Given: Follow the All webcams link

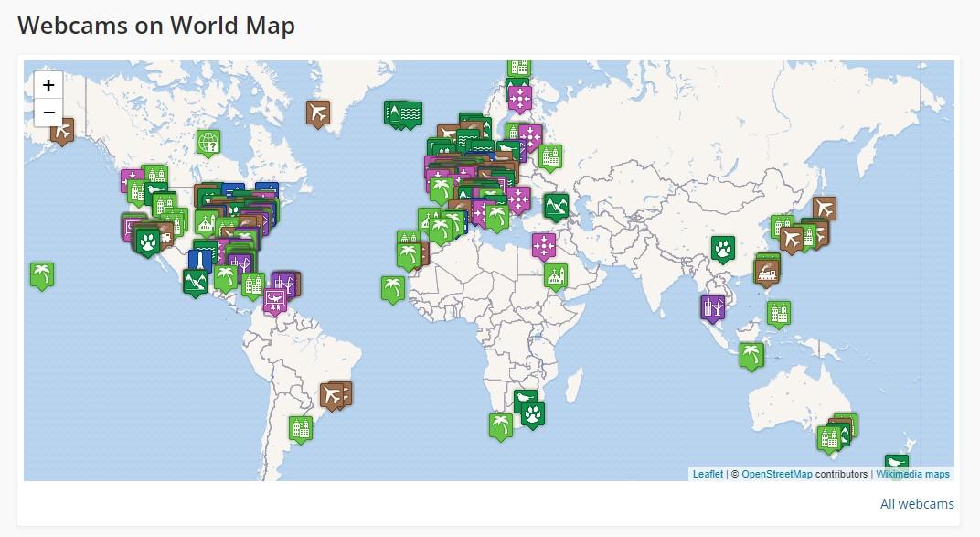Looking at the screenshot, I should click(x=917, y=504).
